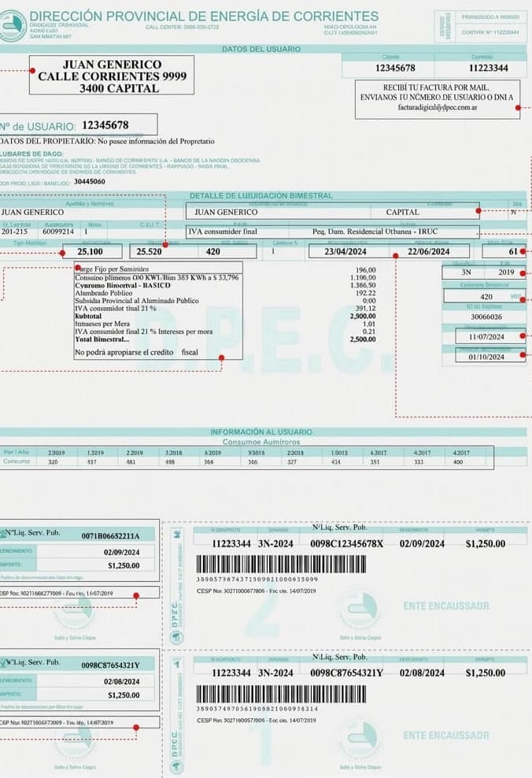
Task: Select the 'DATOS DEL PROPIETARIO' line
Action: coord(107,142)
